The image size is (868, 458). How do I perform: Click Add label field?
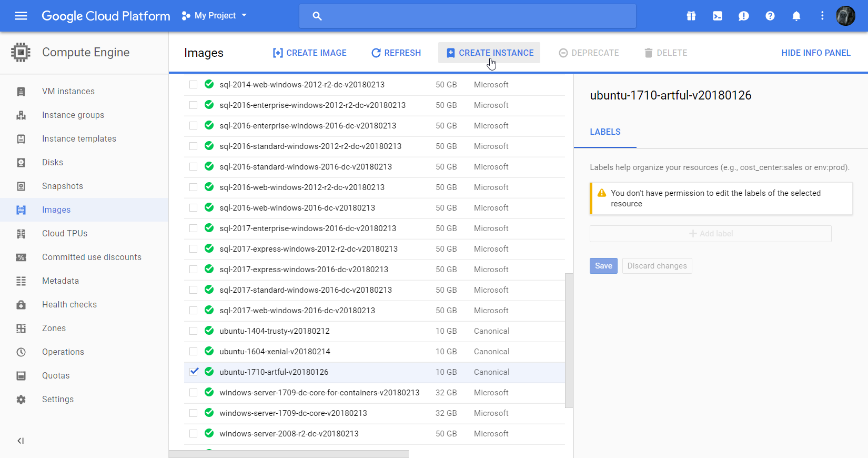pyautogui.click(x=711, y=234)
